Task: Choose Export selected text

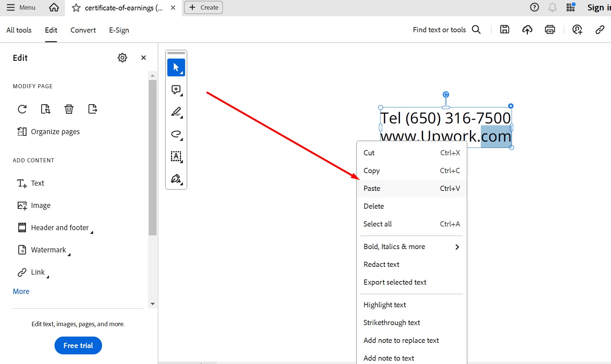Action: 412,282
